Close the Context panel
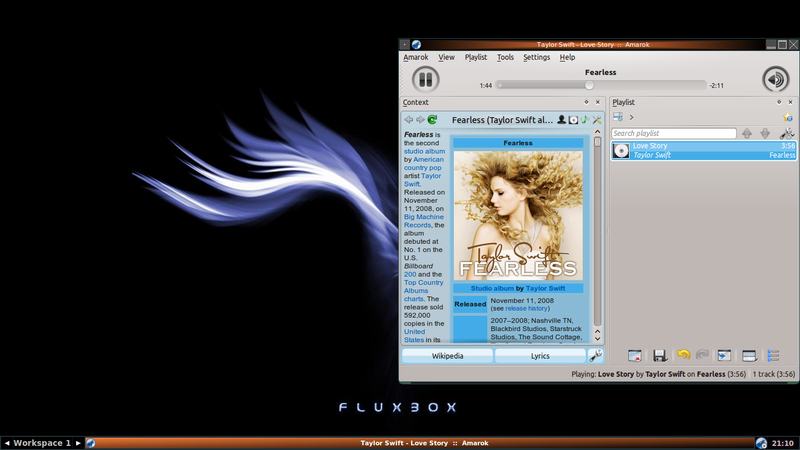This screenshot has height=450, width=800. click(x=598, y=102)
